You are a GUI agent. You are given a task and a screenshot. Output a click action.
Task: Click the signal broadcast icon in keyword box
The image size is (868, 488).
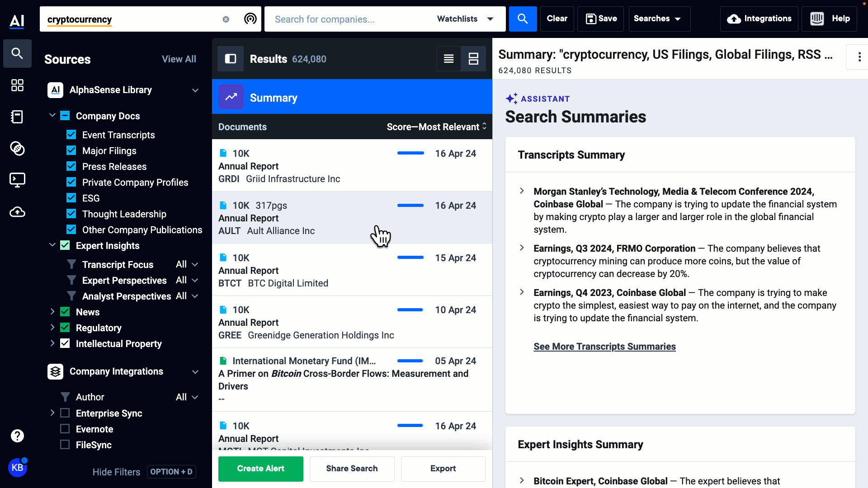pos(250,19)
